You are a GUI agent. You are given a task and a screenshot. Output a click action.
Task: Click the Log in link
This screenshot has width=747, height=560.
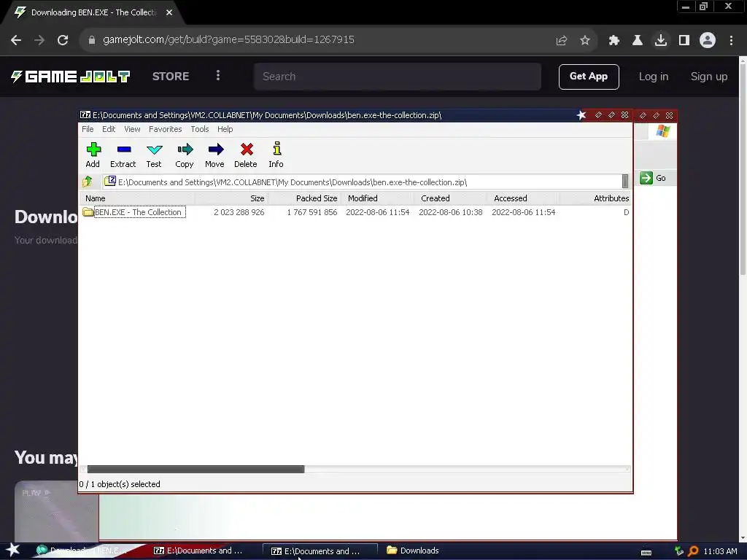[654, 77]
